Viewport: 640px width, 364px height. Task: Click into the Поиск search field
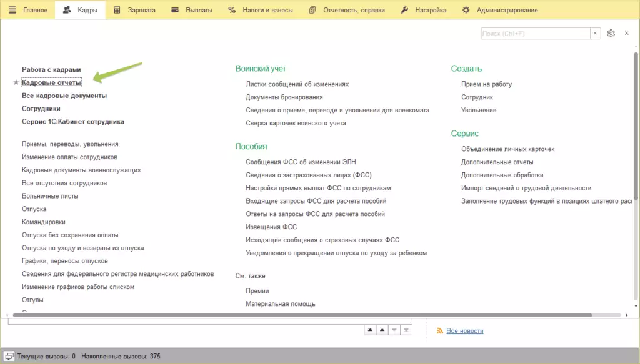535,34
